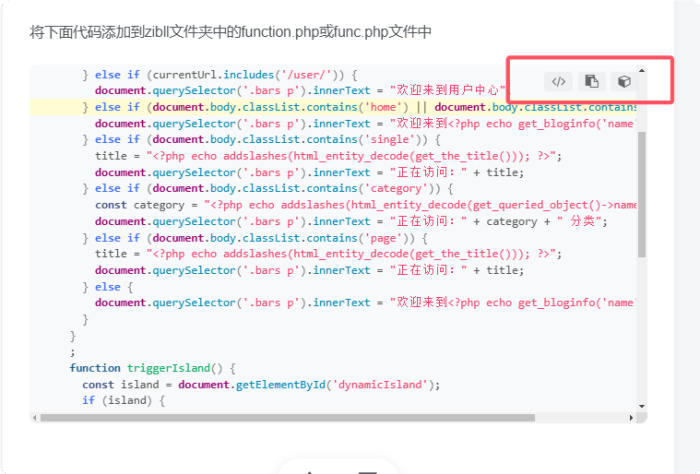Click the instruction text mentioning function.php
This screenshot has height=474, width=700.
click(x=230, y=32)
